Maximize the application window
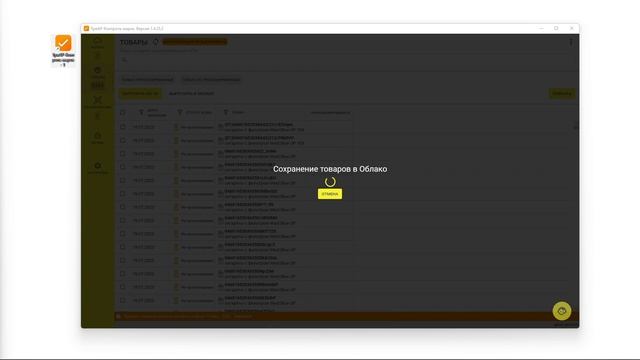The height and width of the screenshot is (360, 640). coord(556,29)
